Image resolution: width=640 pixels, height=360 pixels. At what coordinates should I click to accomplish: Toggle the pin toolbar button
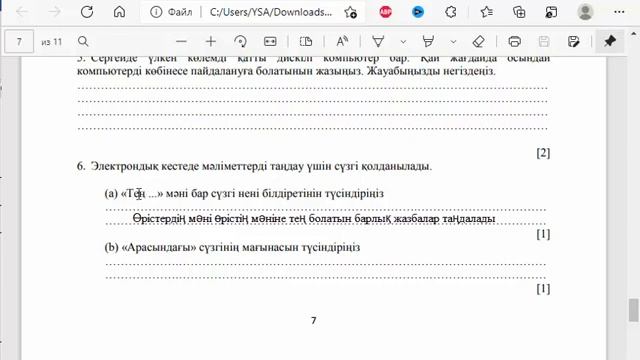(x=610, y=41)
